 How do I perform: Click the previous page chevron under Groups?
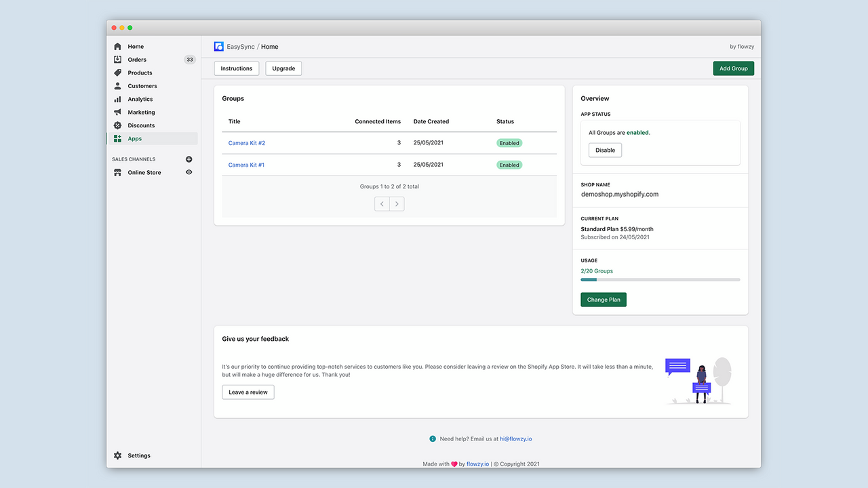[x=382, y=203]
